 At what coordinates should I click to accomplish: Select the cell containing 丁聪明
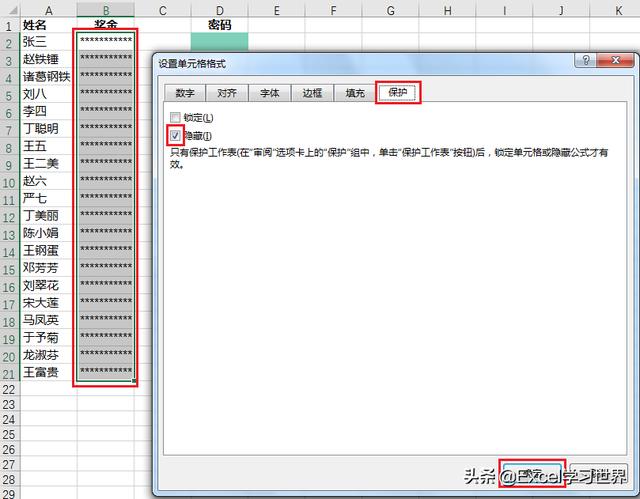point(49,129)
